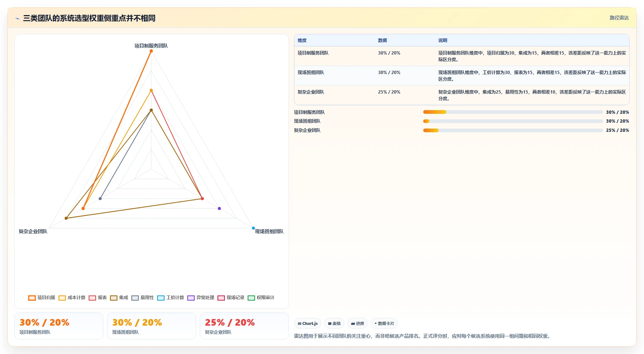Click the 说明 column header
This screenshot has height=354, width=644.
443,41
